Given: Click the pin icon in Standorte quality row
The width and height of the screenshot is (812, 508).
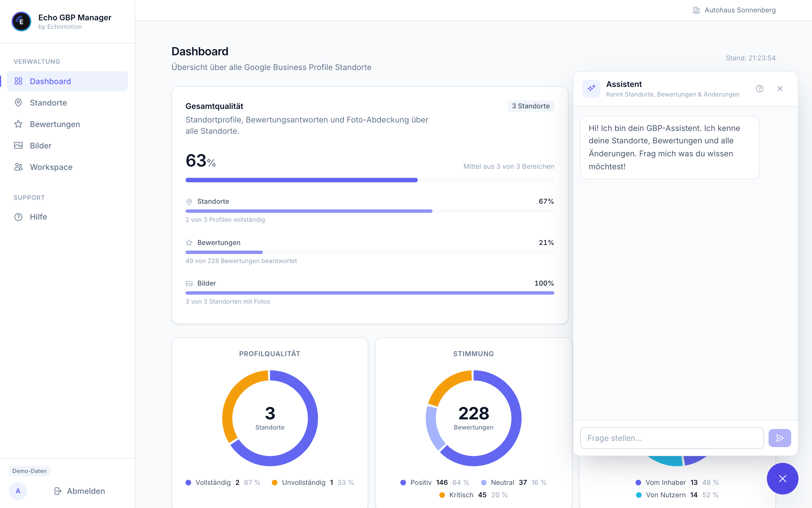Looking at the screenshot, I should pos(189,202).
